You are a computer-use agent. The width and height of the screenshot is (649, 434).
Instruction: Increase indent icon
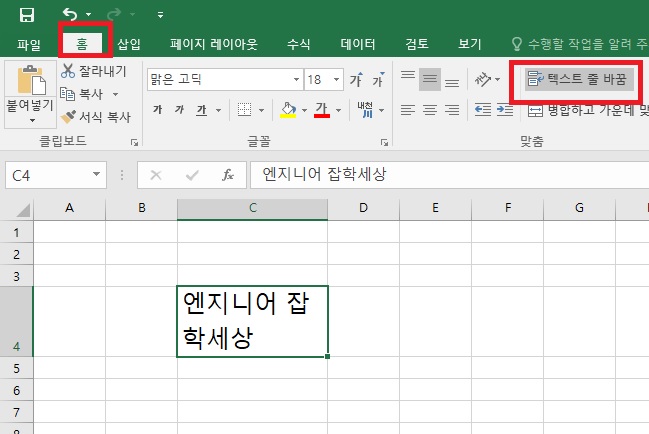[505, 110]
